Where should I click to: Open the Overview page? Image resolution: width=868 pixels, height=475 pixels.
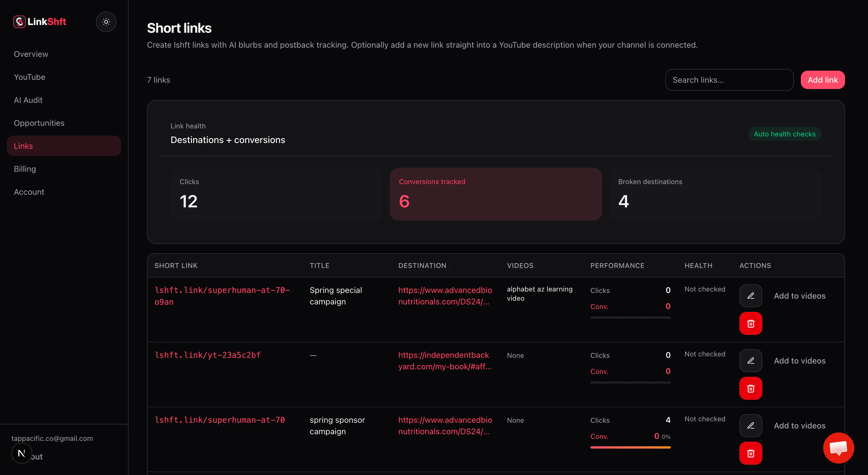tap(31, 54)
